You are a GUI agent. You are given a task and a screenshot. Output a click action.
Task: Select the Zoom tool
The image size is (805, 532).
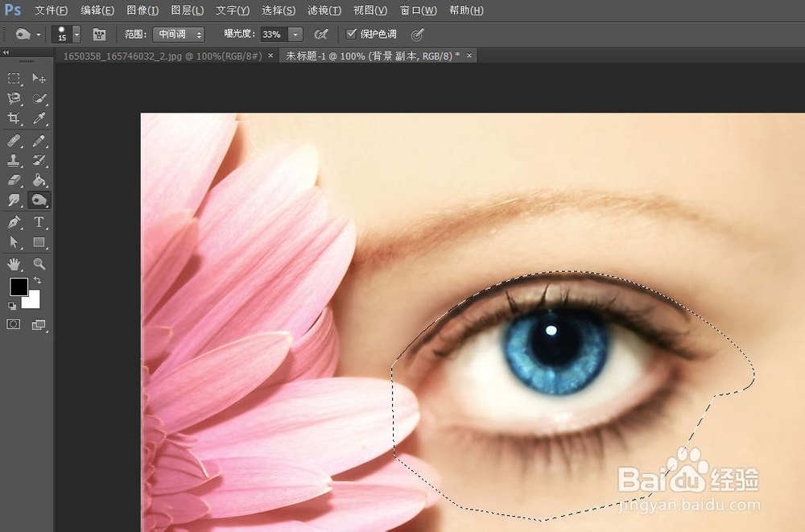[x=38, y=263]
